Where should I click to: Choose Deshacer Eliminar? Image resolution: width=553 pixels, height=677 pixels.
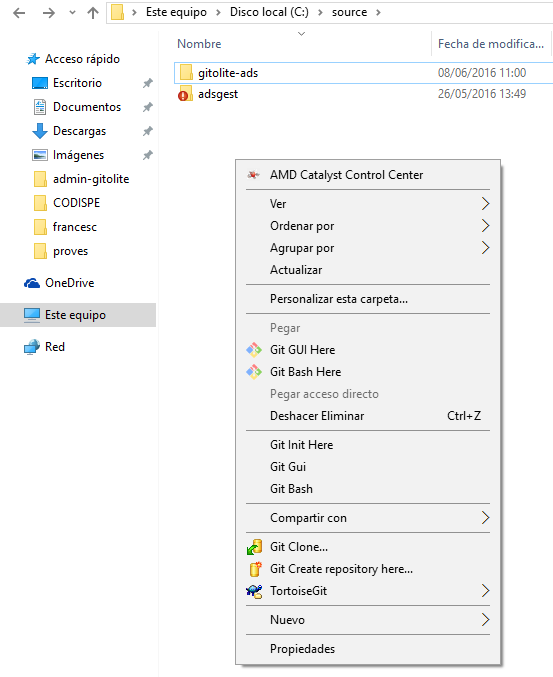368,416
